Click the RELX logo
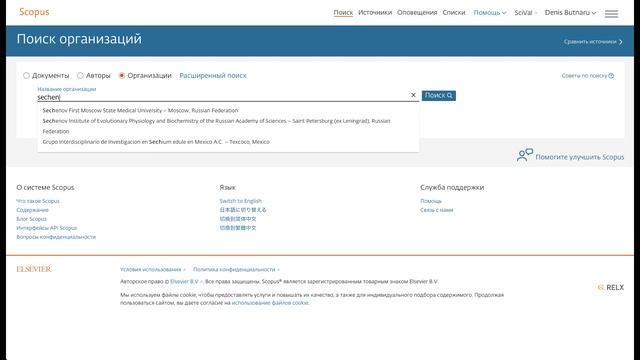This screenshot has width=640, height=360. pyautogui.click(x=611, y=287)
